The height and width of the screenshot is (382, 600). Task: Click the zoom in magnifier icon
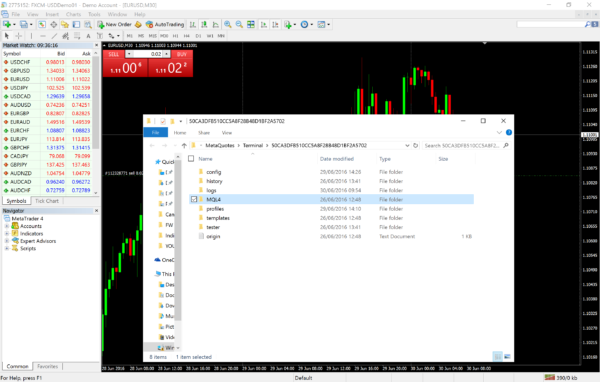coord(228,24)
